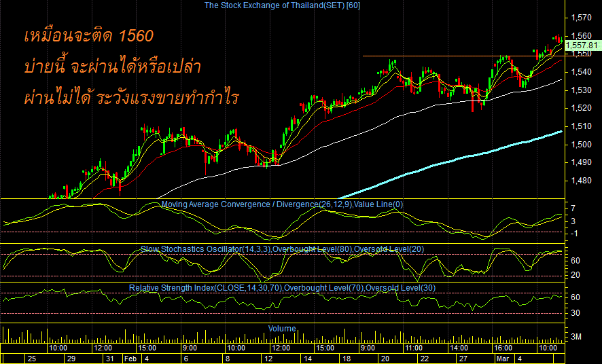Click the Mar month label on date axis
Viewport: 602px width, 364px height.
(503, 359)
